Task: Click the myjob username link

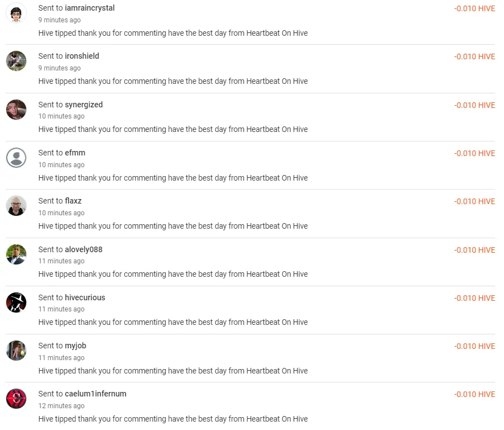Action: pos(76,346)
